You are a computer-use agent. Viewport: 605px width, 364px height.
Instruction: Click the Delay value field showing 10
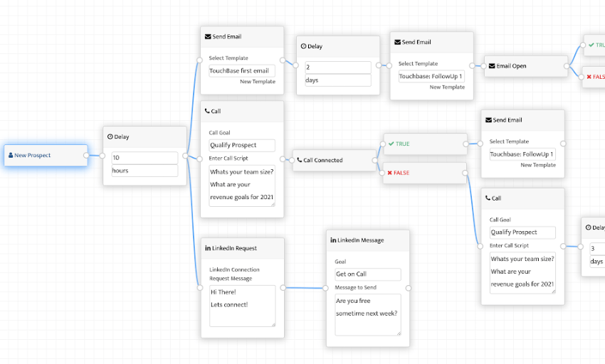pyautogui.click(x=144, y=158)
